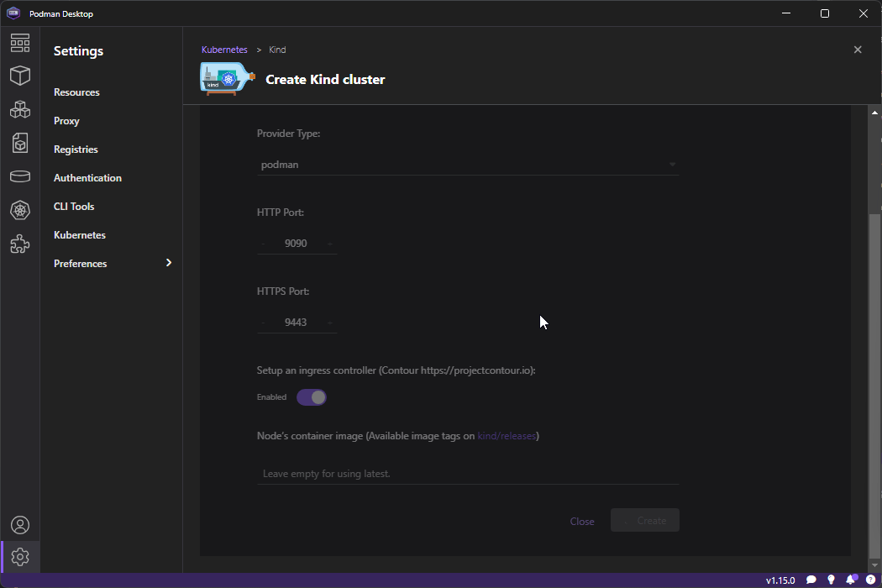Click the node container image field
Viewport: 882px width, 588px height.
(468, 474)
